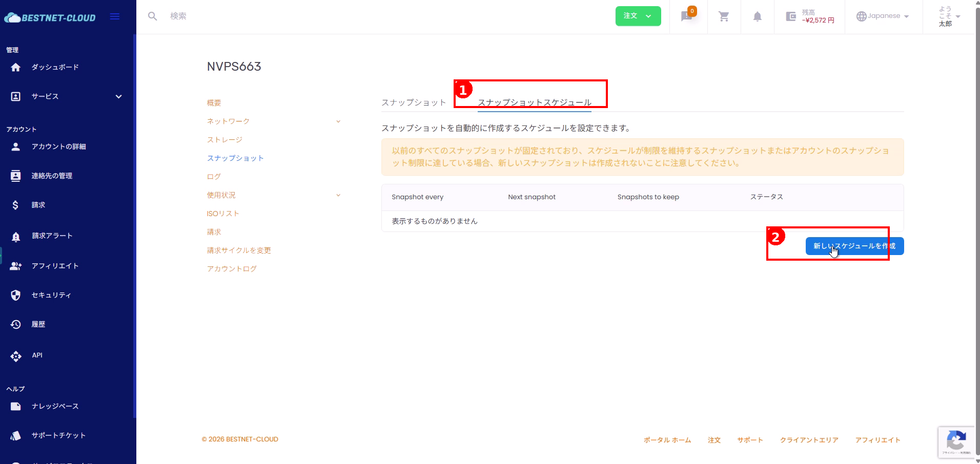Click the 新しいスケジュールを作成 button
The image size is (980, 464).
[x=854, y=246]
